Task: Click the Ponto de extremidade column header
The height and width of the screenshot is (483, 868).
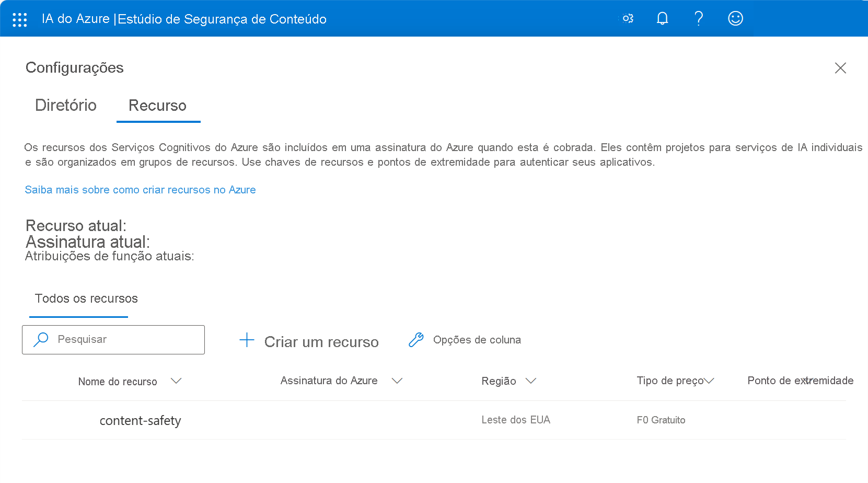Action: [x=801, y=381]
